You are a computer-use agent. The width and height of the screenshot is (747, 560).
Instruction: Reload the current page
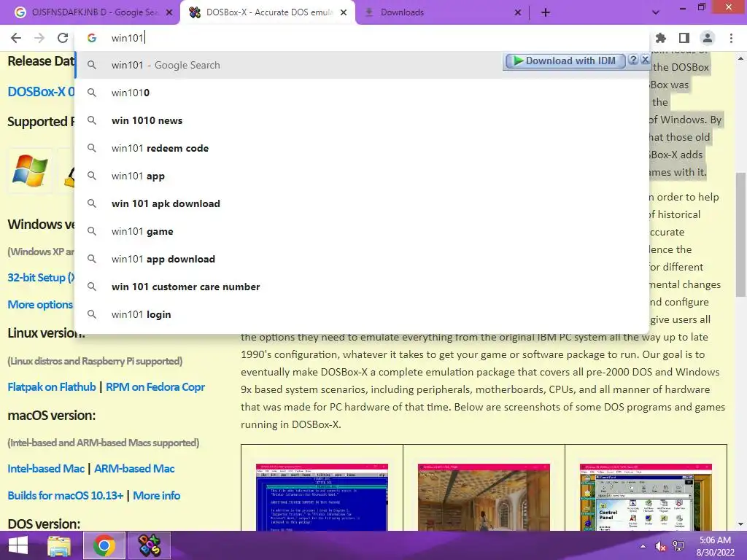click(x=63, y=38)
